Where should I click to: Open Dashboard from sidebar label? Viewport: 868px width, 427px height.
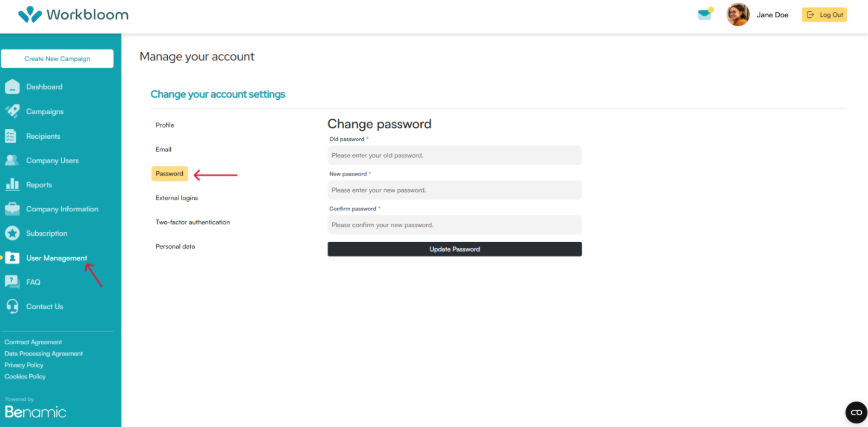(x=44, y=87)
